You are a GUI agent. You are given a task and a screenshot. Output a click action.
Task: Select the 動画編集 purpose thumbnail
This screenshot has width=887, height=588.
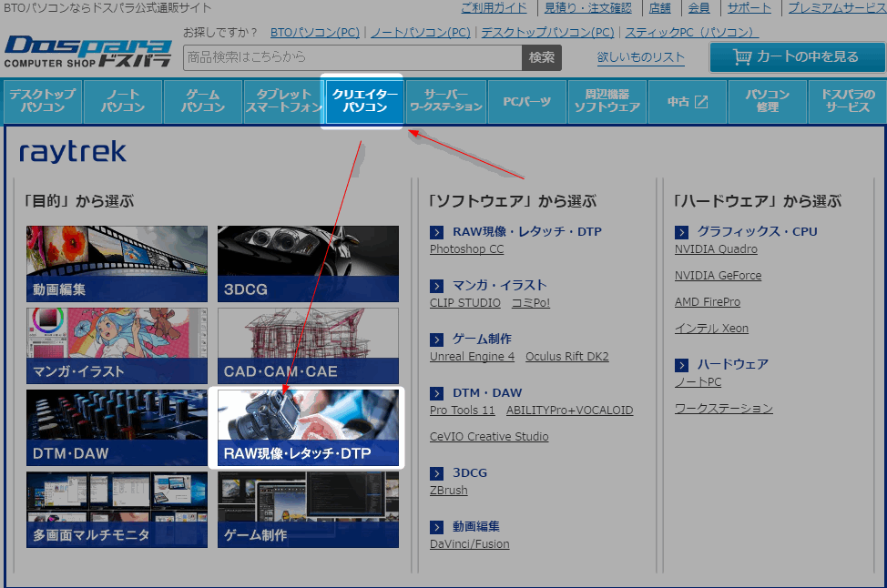click(x=117, y=264)
